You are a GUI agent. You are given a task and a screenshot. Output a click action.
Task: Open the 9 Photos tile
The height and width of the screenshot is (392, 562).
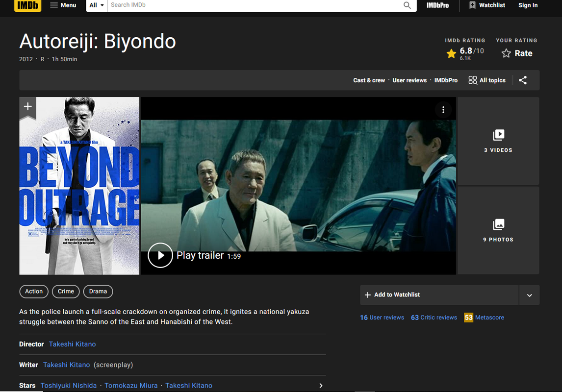(x=498, y=231)
